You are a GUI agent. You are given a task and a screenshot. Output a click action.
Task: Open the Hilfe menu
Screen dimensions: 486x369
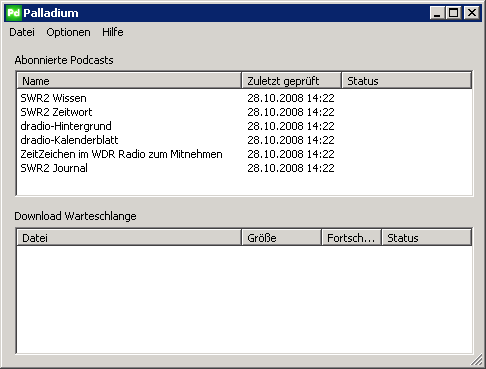pyautogui.click(x=113, y=32)
